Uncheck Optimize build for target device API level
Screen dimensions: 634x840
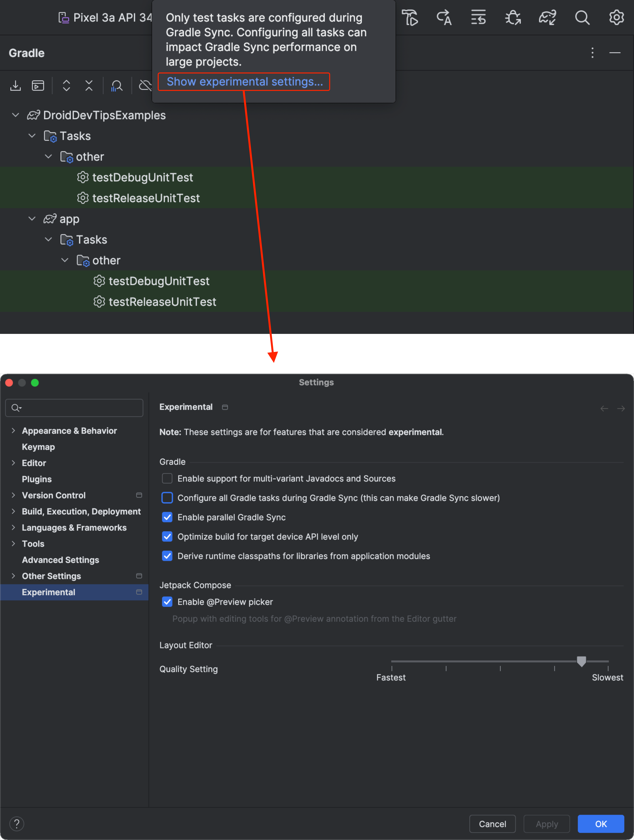click(167, 537)
